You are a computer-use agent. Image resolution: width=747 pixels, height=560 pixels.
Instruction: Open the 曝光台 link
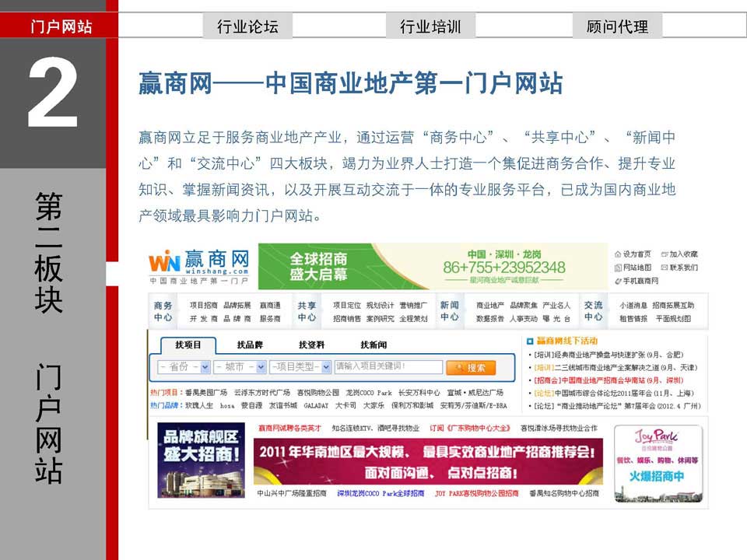click(556, 319)
